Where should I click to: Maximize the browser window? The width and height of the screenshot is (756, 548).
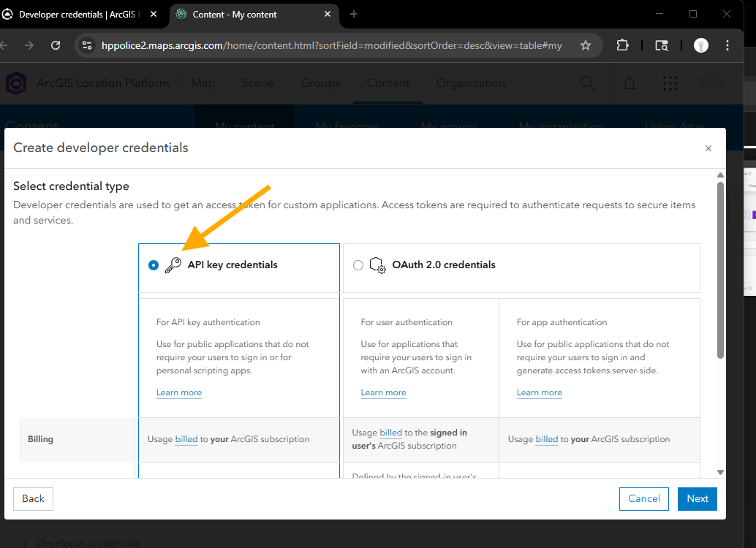[x=693, y=14]
